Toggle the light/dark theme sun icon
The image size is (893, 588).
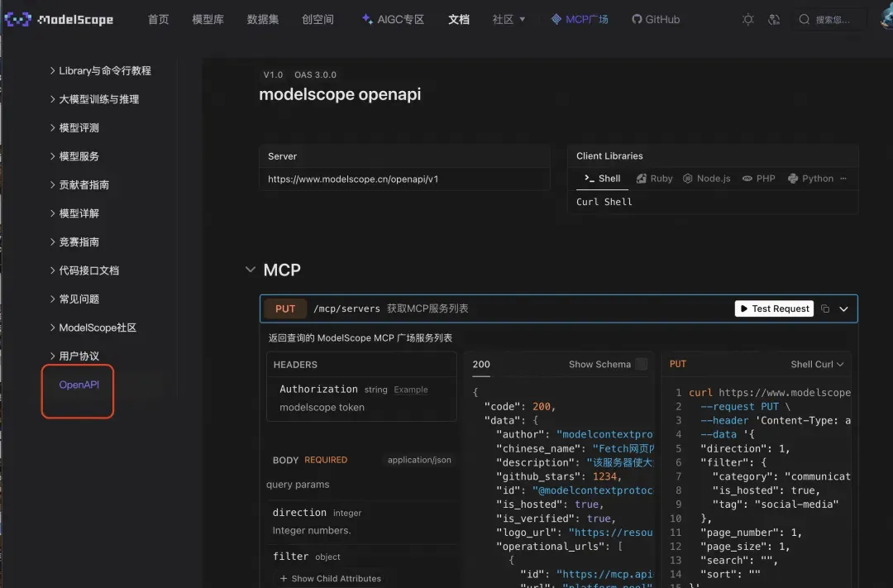click(747, 19)
